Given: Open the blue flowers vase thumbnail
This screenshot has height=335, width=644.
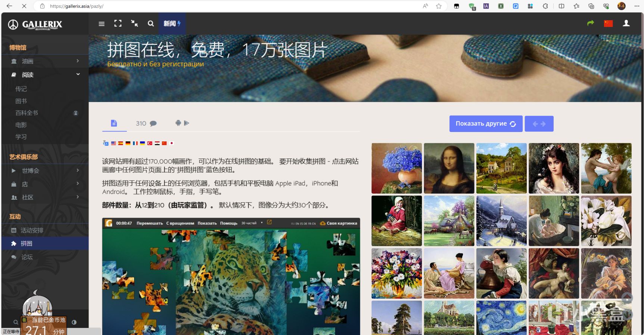Looking at the screenshot, I should click(x=397, y=168).
